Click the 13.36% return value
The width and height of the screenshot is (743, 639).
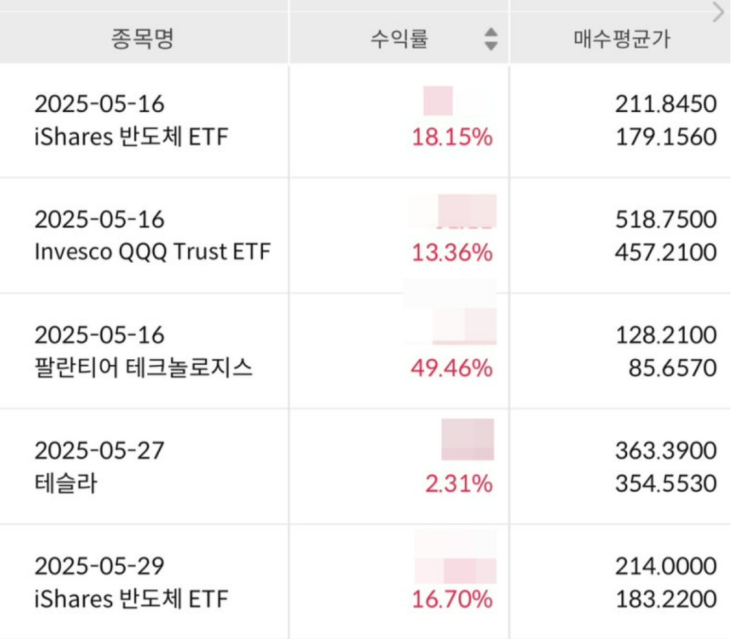coord(452,252)
